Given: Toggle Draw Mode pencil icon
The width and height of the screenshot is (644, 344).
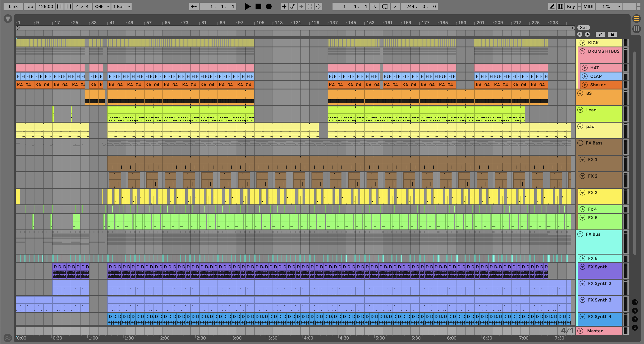Looking at the screenshot, I should pos(552,6).
